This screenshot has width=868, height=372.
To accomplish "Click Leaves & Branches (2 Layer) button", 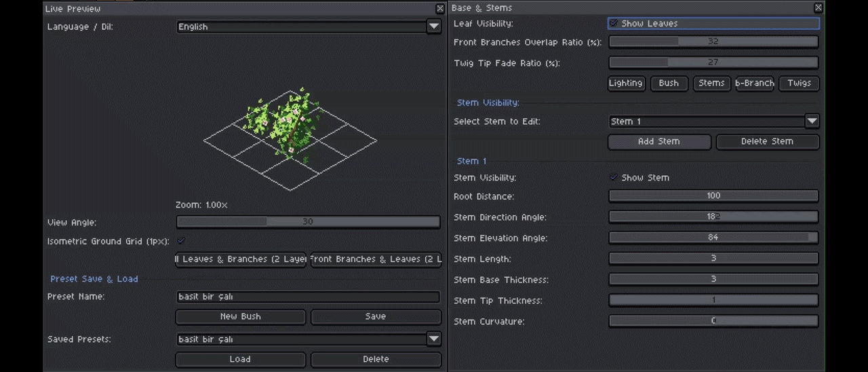I will [241, 259].
